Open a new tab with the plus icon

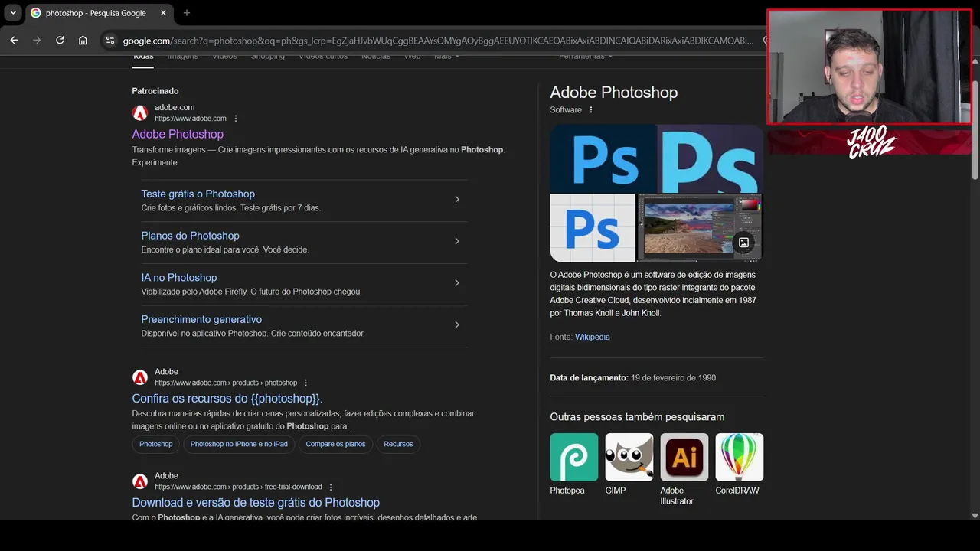[187, 13]
